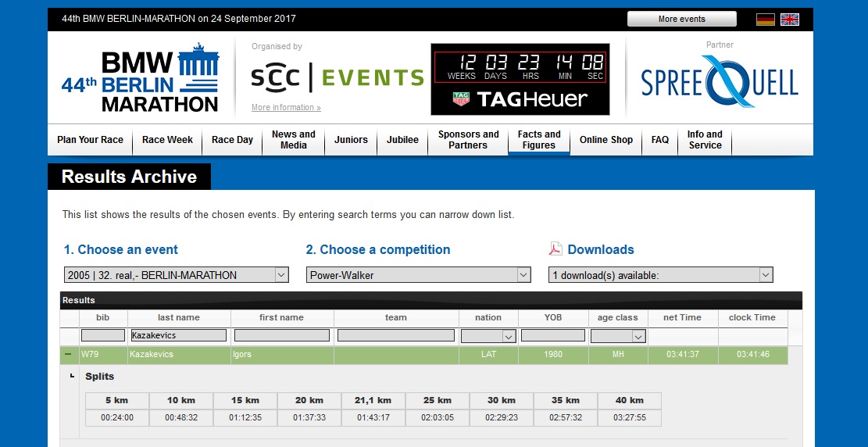Viewport: 868px width, 447px height.
Task: Sort by bib column header
Action: click(x=103, y=317)
